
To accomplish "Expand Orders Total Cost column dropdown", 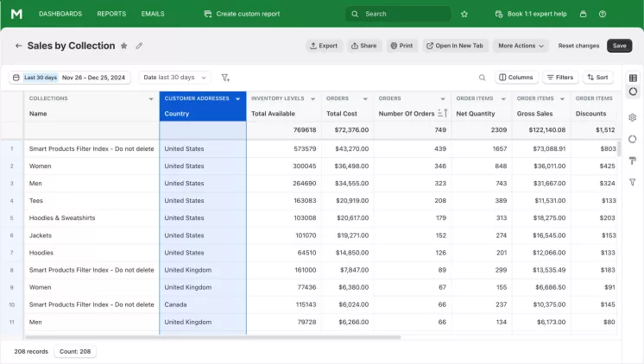I will point(365,99).
